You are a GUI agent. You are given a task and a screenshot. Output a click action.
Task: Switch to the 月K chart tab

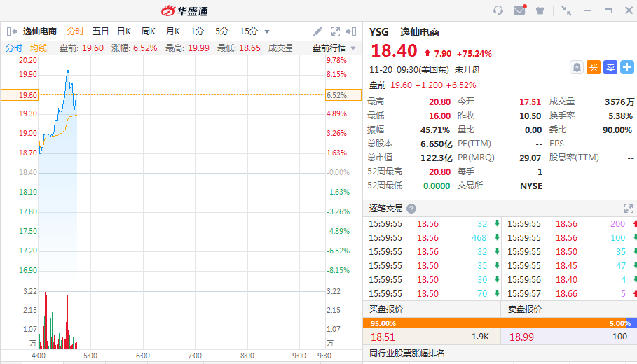[173, 31]
